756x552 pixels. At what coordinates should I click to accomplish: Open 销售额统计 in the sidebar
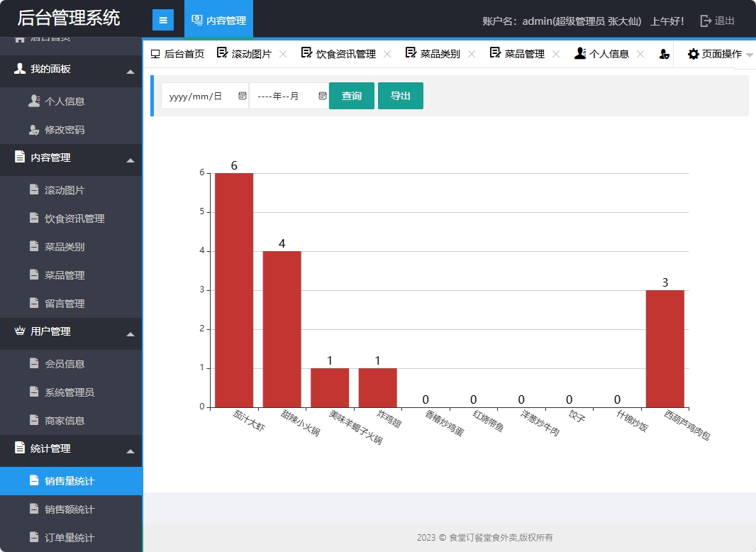(70, 509)
